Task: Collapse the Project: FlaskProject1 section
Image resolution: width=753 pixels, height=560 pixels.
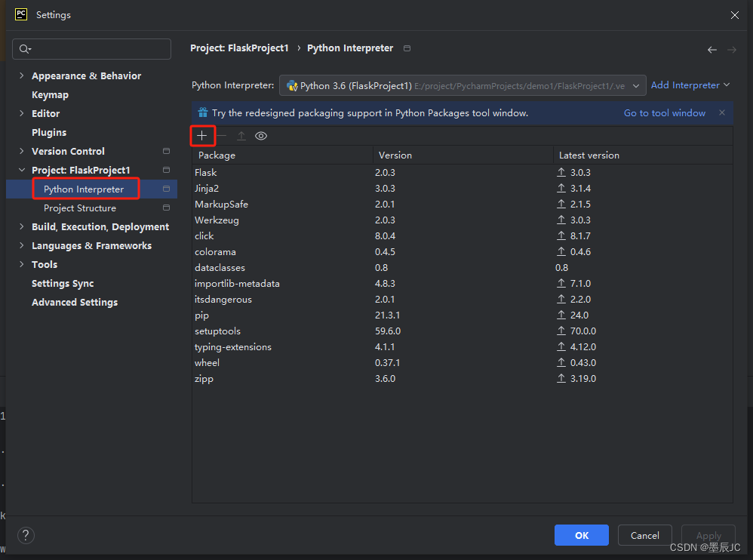Action: 22,170
